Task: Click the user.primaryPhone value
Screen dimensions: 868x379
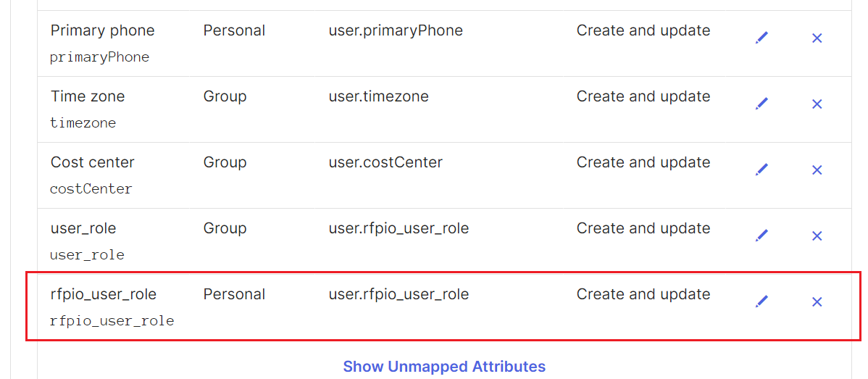Action: (x=396, y=30)
